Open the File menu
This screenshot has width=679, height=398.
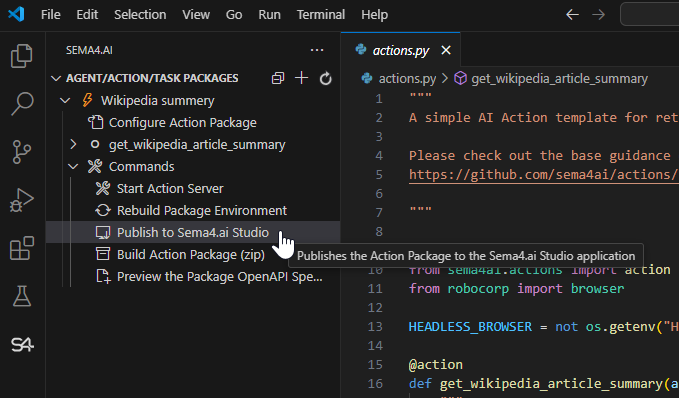51,15
